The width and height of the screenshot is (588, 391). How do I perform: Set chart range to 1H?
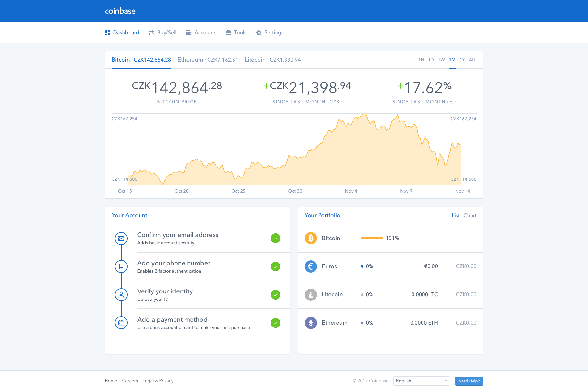coord(421,60)
